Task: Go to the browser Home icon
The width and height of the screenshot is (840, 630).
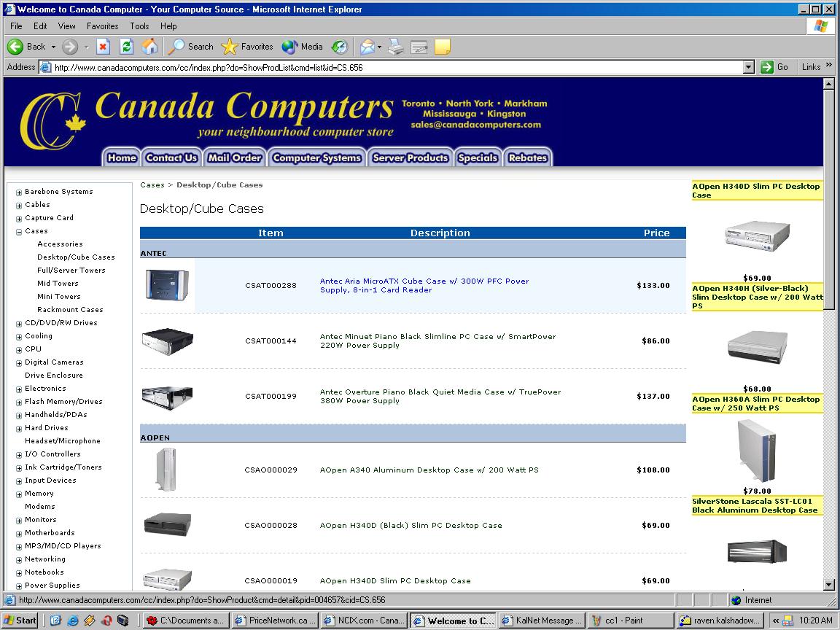Action: click(149, 47)
